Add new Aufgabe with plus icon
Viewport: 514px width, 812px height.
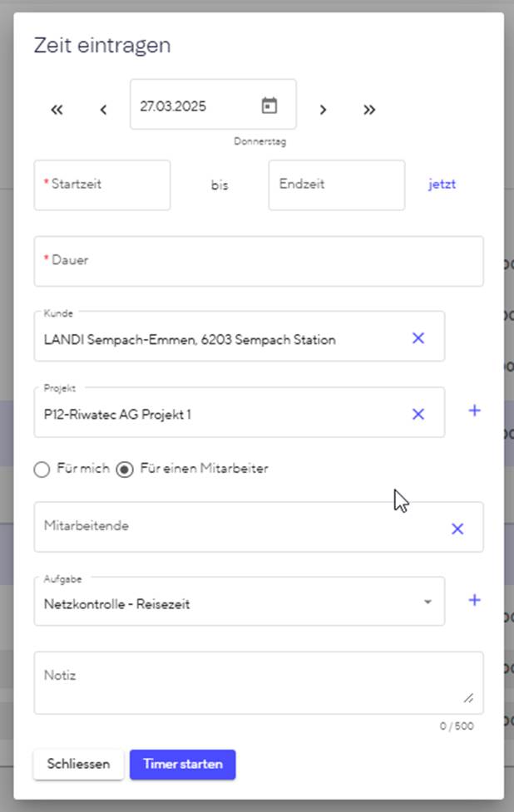coord(474,600)
